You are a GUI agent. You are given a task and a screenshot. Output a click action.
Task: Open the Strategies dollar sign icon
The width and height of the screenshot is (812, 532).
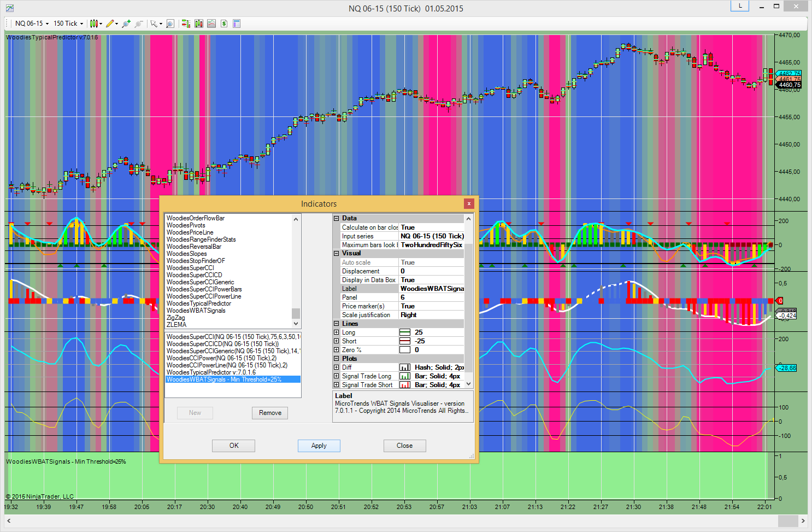click(x=223, y=24)
